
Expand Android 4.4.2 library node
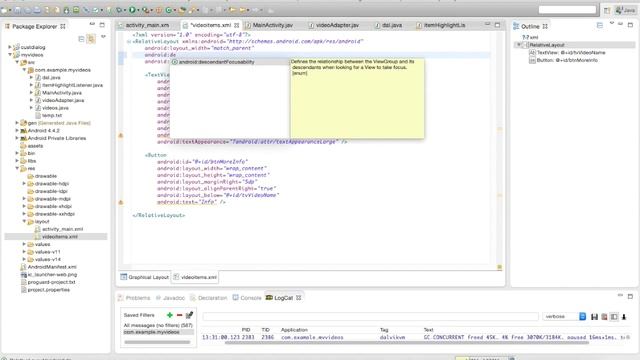pyautogui.click(x=17, y=131)
